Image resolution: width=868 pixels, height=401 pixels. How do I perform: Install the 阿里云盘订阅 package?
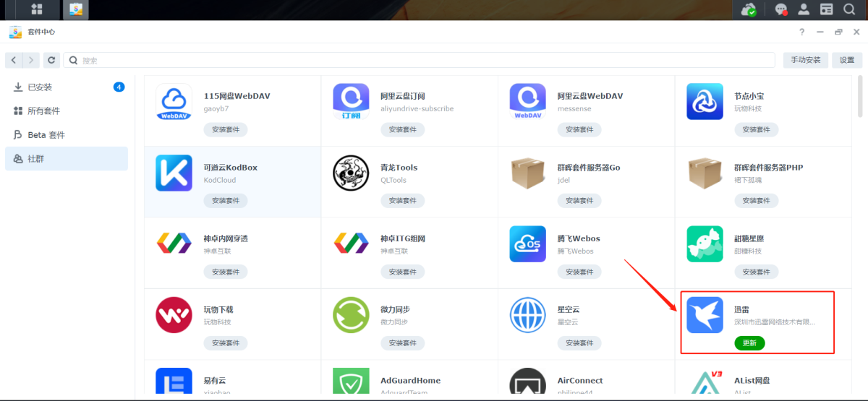[x=403, y=129]
